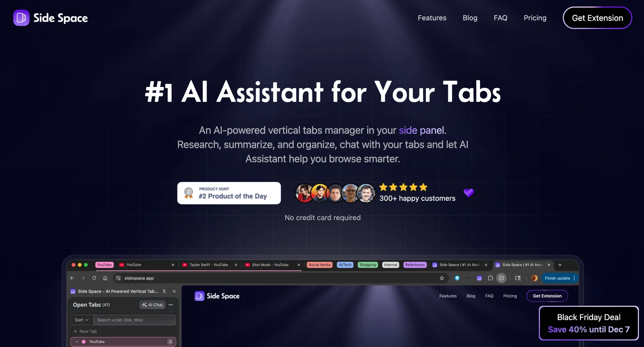Open the Pricing link in top navigation
Viewport: 644px width, 347px height.
coord(535,18)
